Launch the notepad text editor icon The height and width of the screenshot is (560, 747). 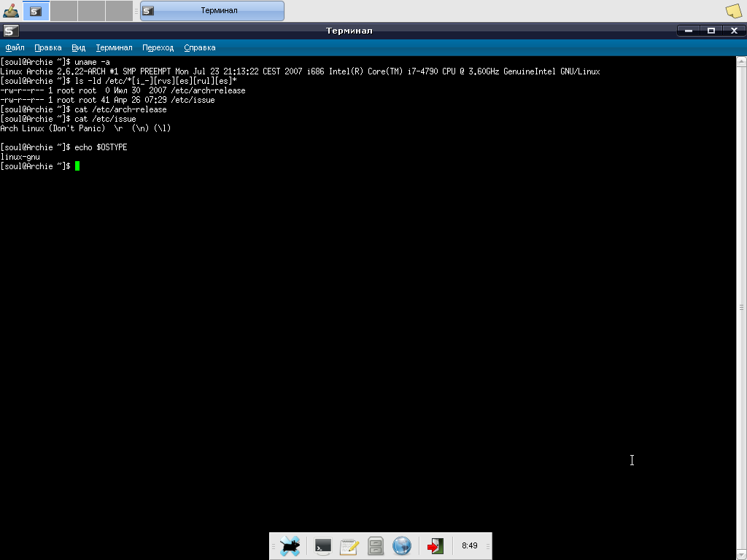coord(349,545)
